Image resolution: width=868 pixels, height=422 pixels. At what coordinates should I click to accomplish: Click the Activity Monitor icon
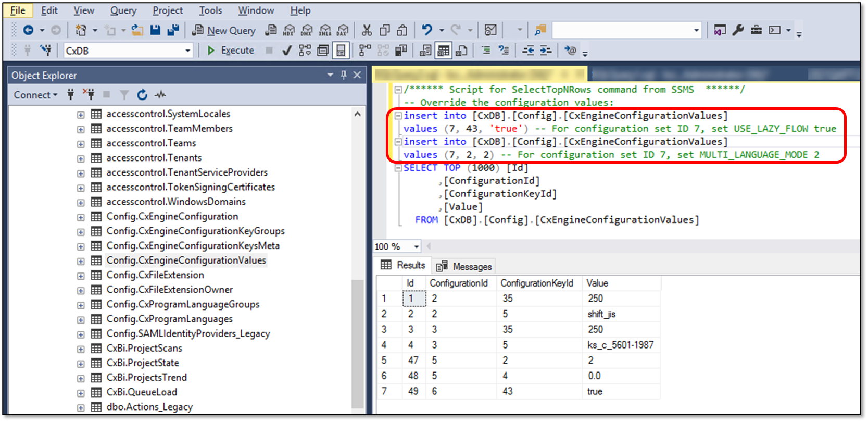490,30
